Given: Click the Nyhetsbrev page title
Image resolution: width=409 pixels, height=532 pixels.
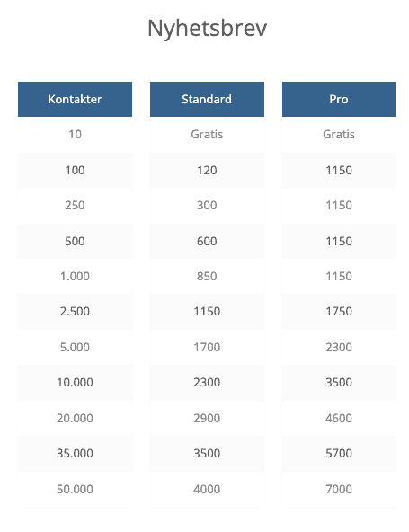Looking at the screenshot, I should click(x=207, y=29).
